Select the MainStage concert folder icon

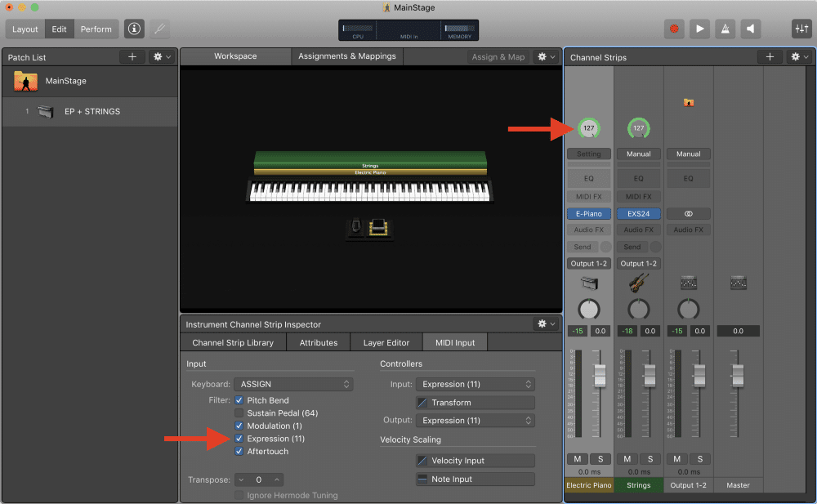[x=25, y=81]
